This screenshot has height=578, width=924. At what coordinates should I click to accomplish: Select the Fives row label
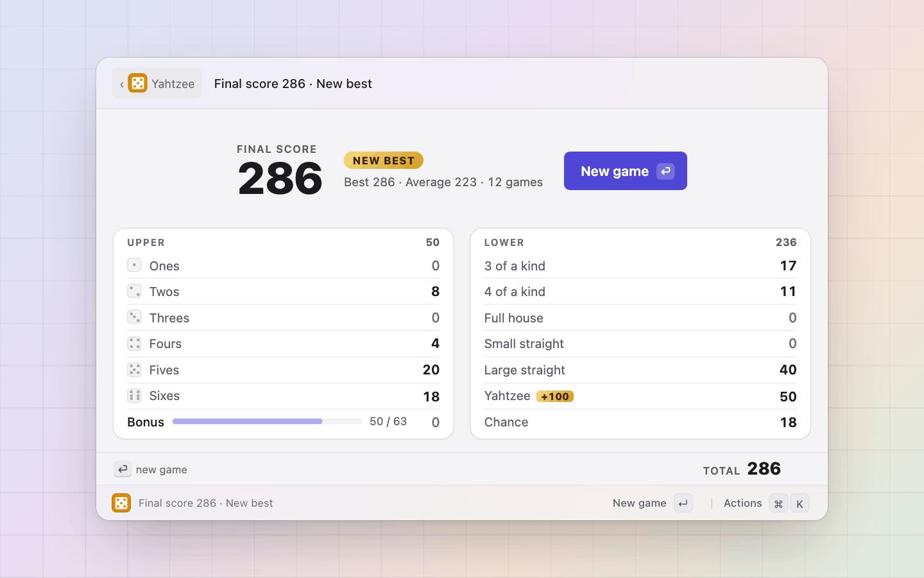tap(164, 370)
